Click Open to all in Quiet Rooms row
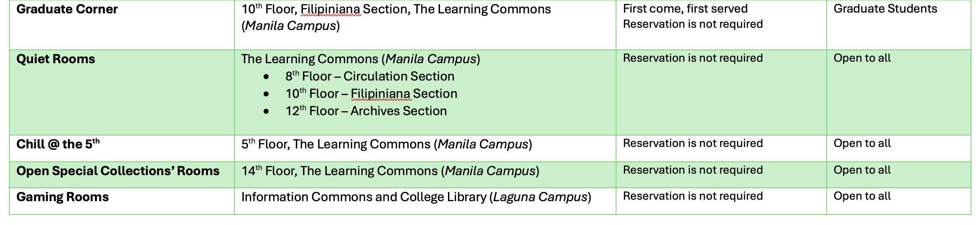980x225 pixels. [x=862, y=58]
